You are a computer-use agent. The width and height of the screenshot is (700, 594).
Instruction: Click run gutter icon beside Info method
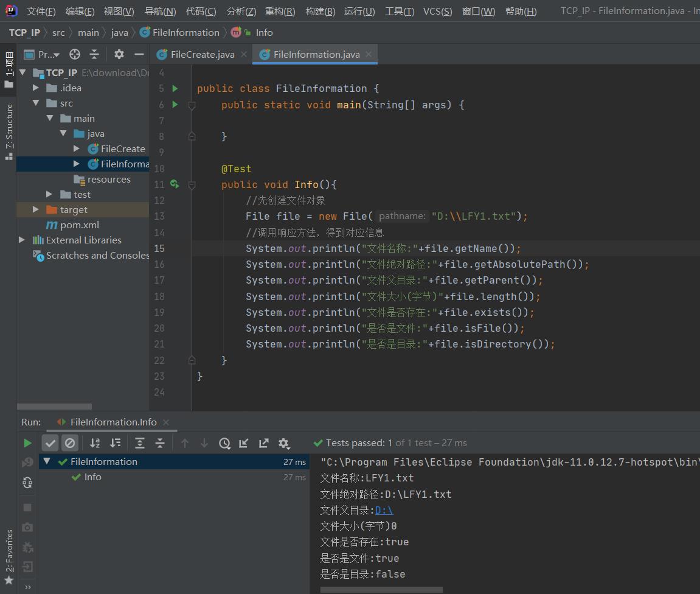175,184
